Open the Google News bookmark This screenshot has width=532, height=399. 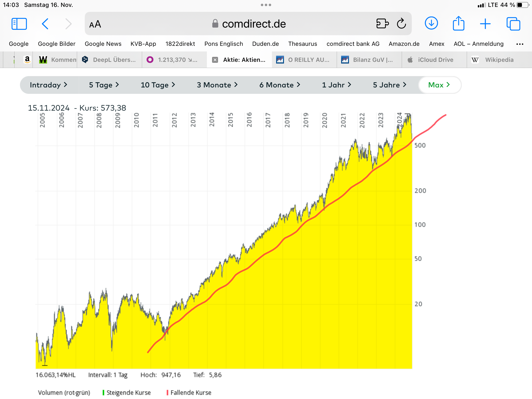coord(103,44)
